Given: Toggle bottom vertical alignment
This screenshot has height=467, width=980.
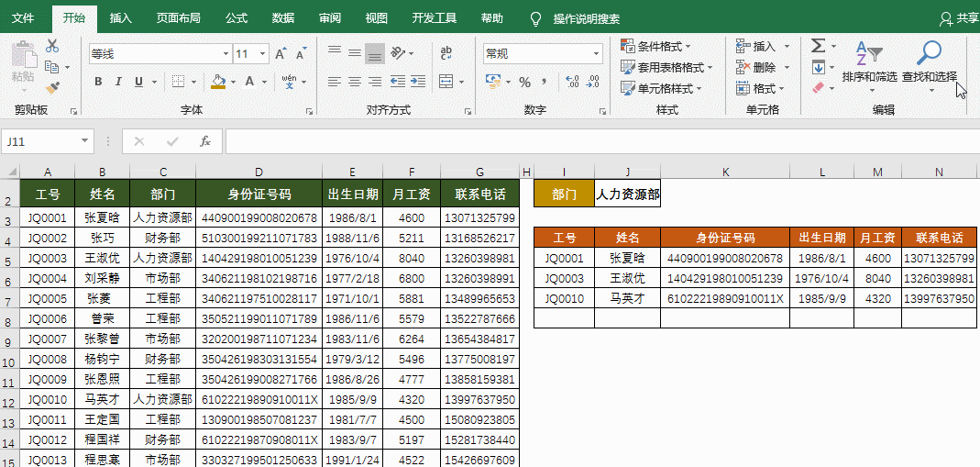Looking at the screenshot, I should pos(375,54).
